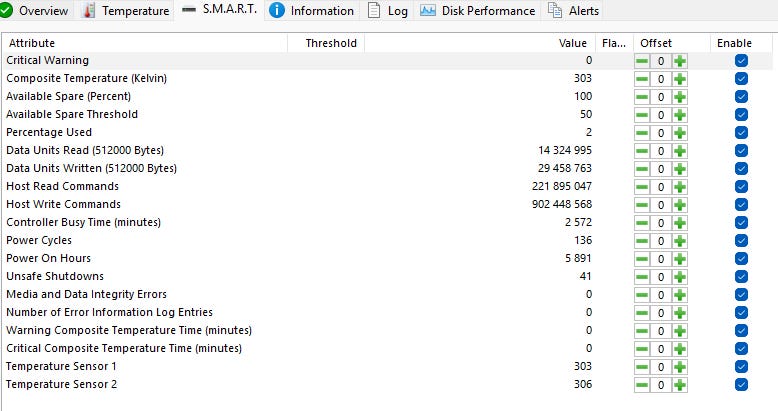778x411 pixels.
Task: Increase offset for Critical Warning
Action: tap(680, 61)
